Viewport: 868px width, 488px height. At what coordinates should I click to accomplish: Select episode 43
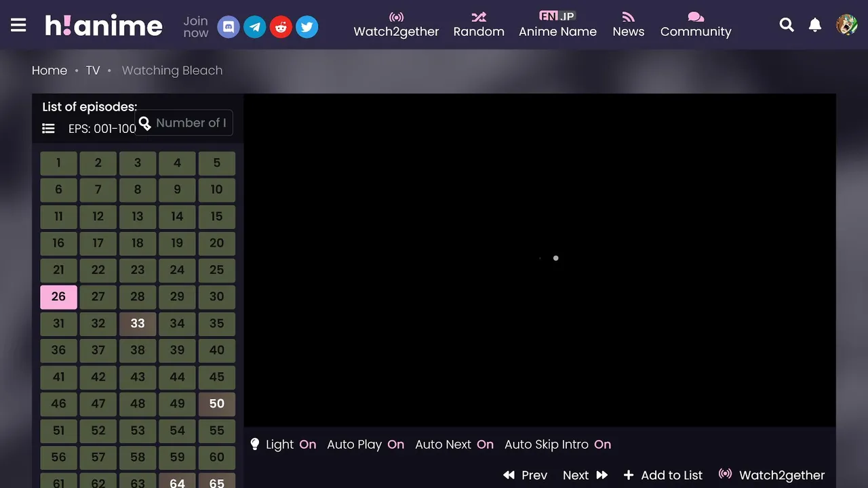click(x=138, y=377)
